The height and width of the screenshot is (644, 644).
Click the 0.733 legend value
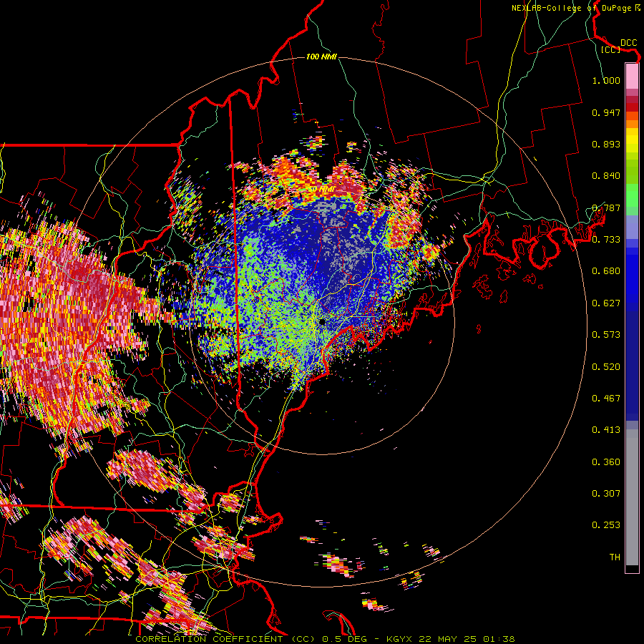[x=606, y=240]
